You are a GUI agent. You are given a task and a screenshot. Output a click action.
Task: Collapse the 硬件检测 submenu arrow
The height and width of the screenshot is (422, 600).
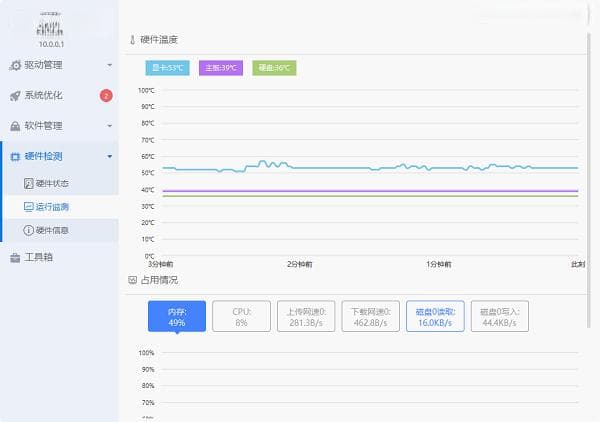110,156
